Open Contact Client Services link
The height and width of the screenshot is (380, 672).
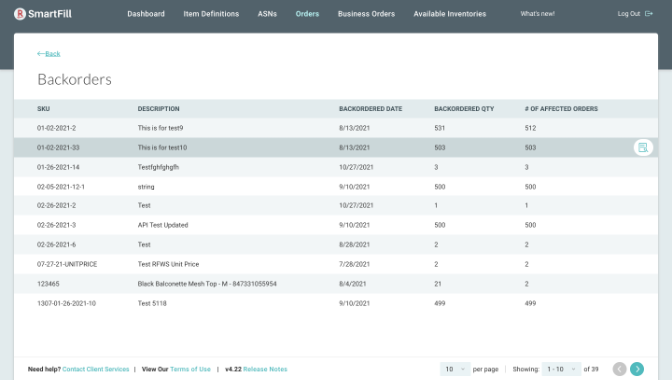coord(96,369)
